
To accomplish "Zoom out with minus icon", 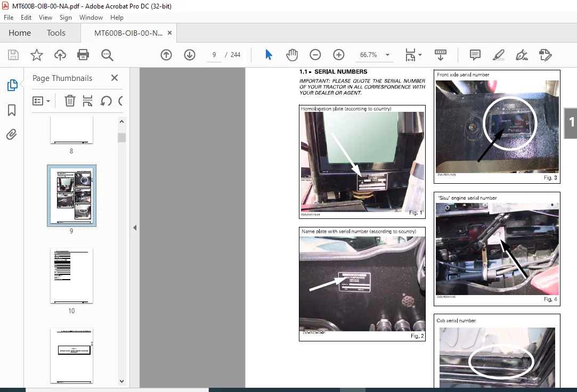I will pyautogui.click(x=315, y=55).
